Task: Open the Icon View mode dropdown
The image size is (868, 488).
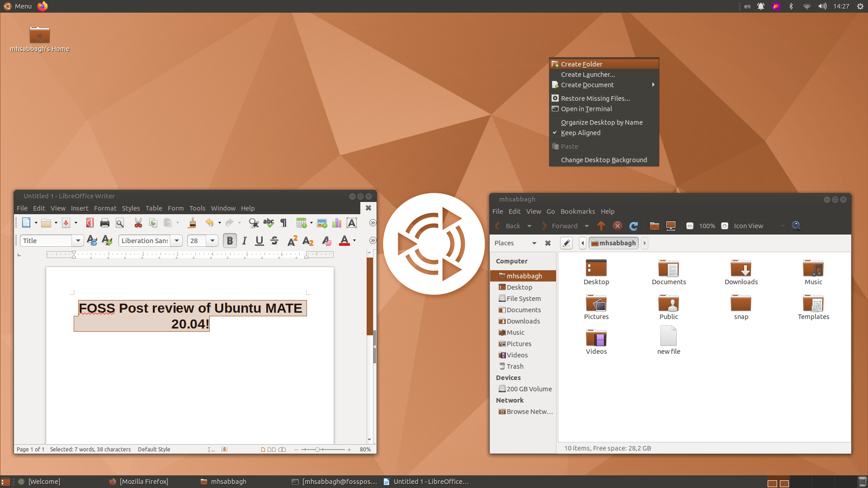Action: (x=759, y=226)
